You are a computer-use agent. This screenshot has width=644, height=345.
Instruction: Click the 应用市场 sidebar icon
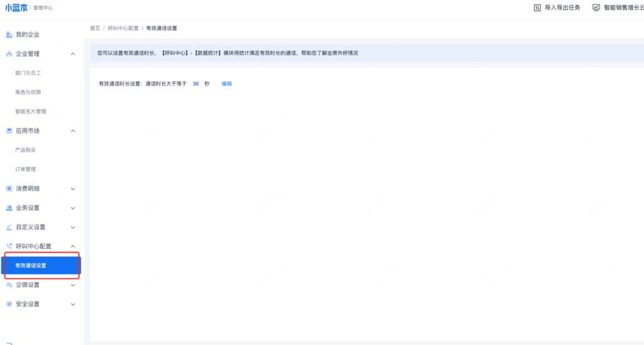tap(9, 131)
